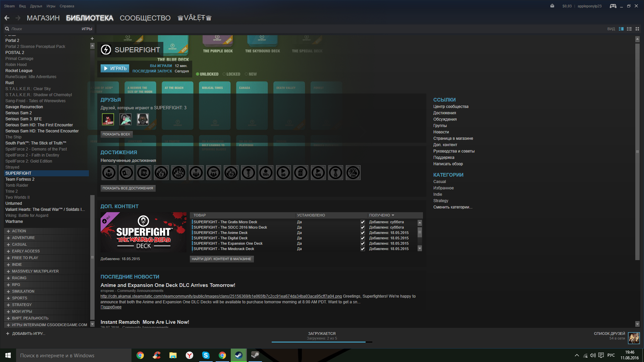Open Yandex browser from the taskbar
The image size is (644, 362).
tap(190, 355)
